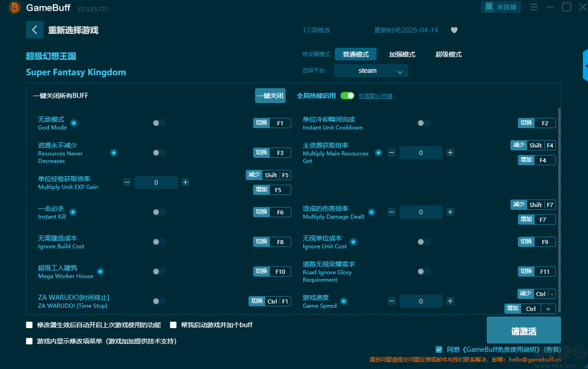Click the phone not-connected icon

pyautogui.click(x=489, y=7)
